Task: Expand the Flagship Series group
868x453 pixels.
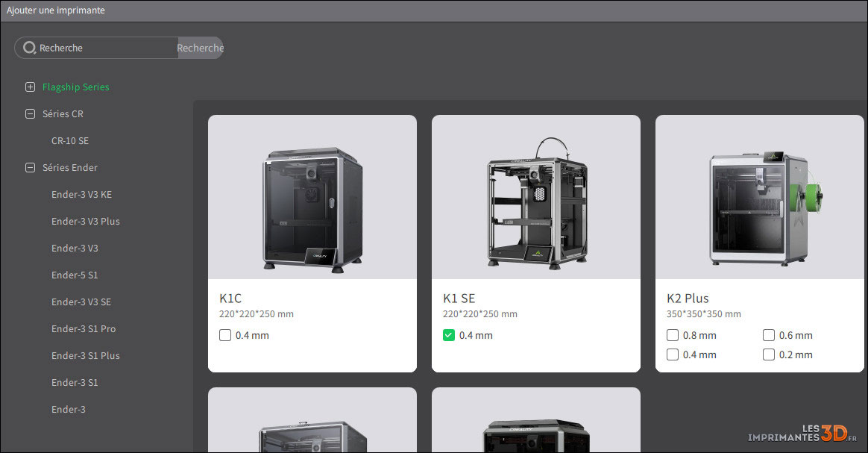Action: click(31, 87)
